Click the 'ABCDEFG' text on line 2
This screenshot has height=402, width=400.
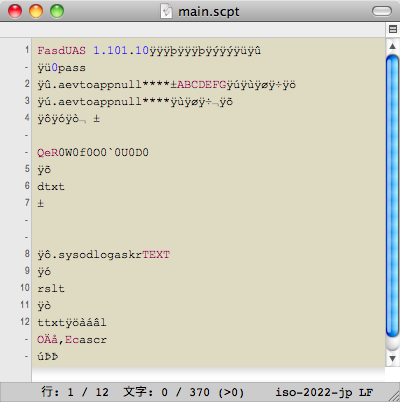point(202,85)
